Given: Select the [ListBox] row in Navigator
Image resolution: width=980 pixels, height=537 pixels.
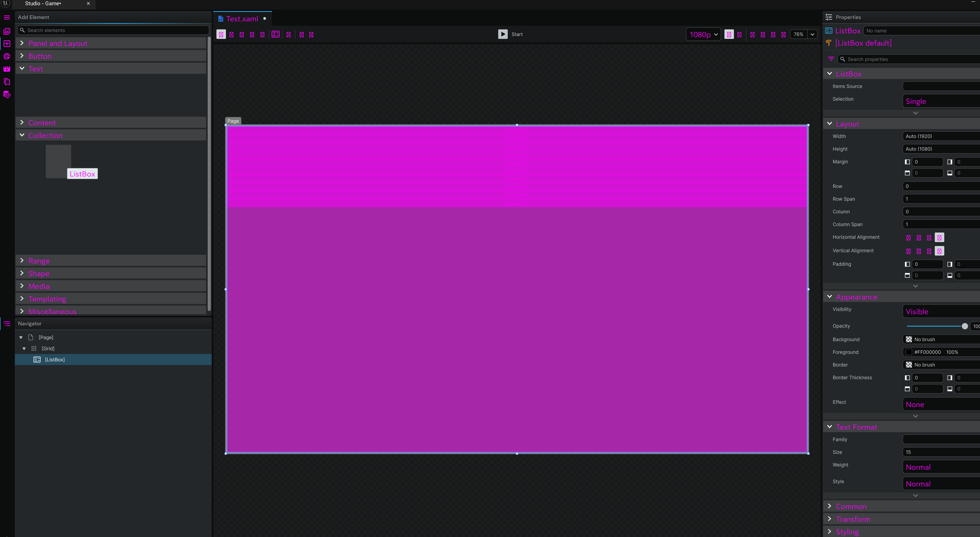Looking at the screenshot, I should 113,360.
